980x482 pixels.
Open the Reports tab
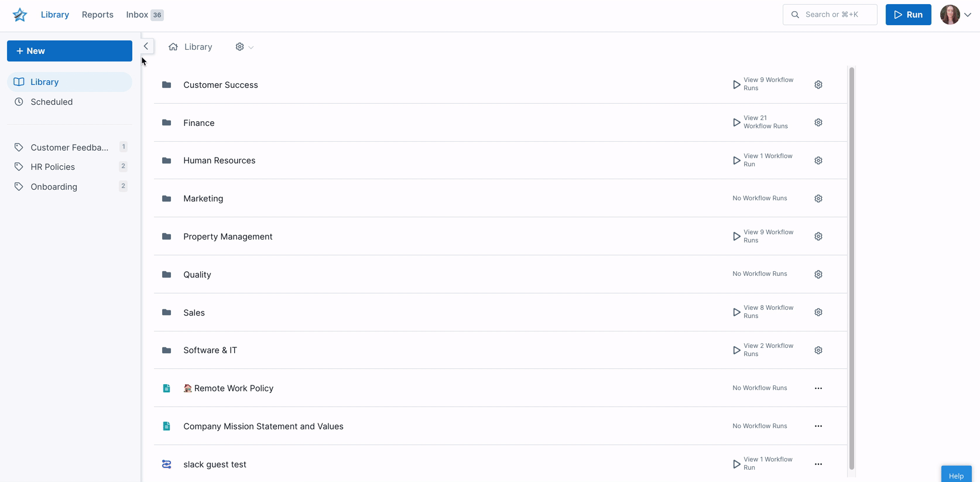98,15
